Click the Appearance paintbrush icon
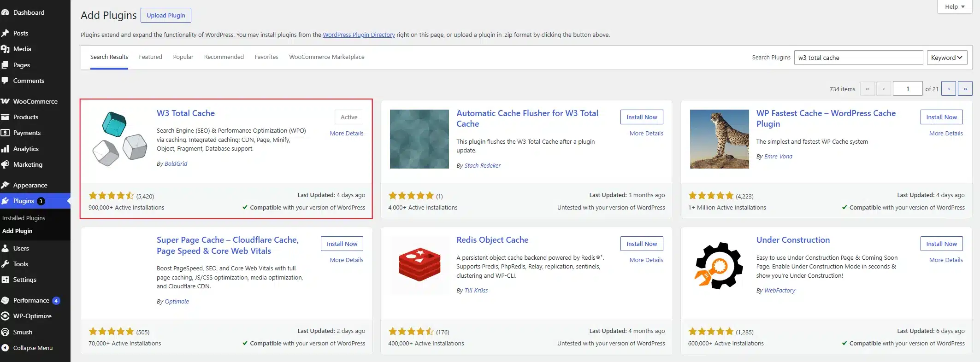980x362 pixels. (x=5, y=185)
